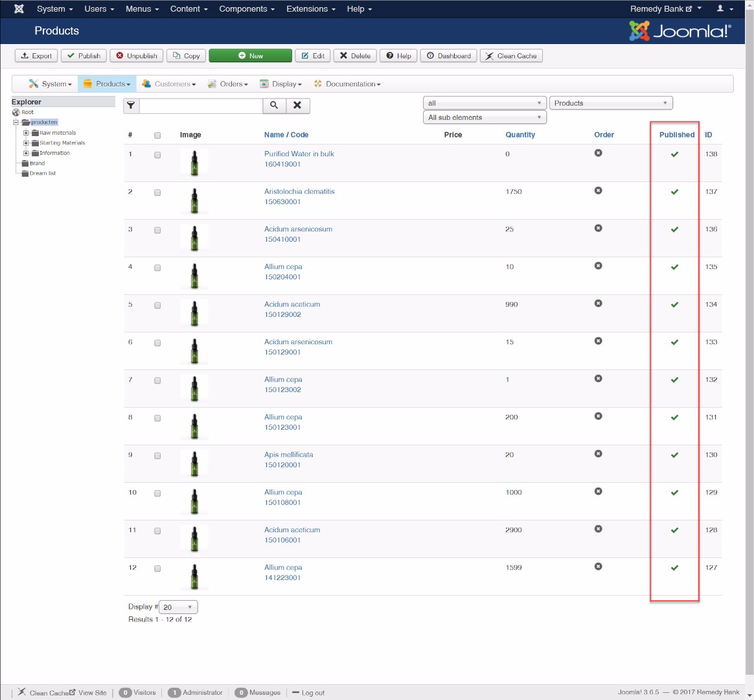Click the filter funnel icon

[x=131, y=105]
